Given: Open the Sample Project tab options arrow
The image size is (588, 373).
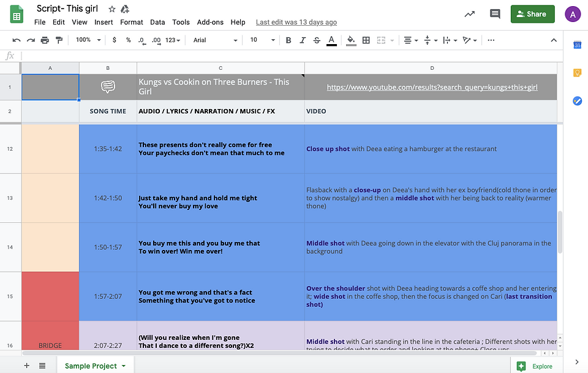Looking at the screenshot, I should [124, 366].
